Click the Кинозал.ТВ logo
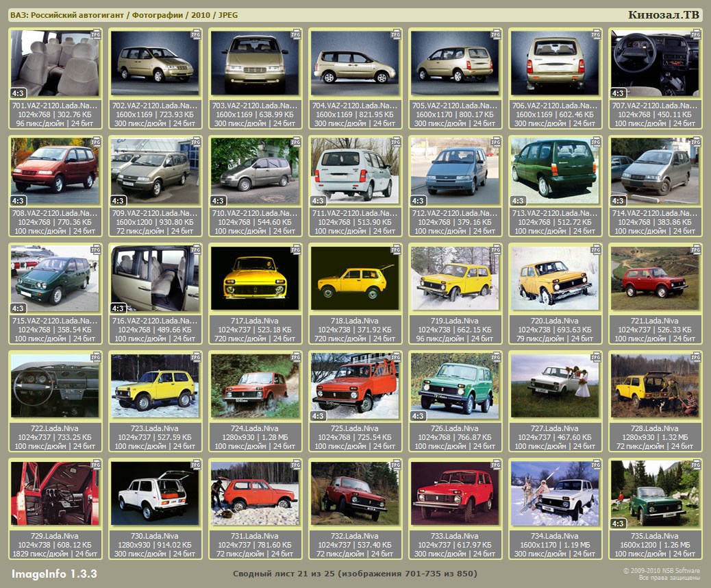 [663, 14]
